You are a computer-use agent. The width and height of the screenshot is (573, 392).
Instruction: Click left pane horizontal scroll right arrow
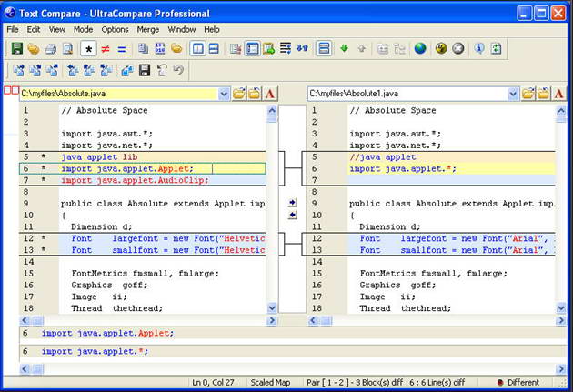[272, 320]
